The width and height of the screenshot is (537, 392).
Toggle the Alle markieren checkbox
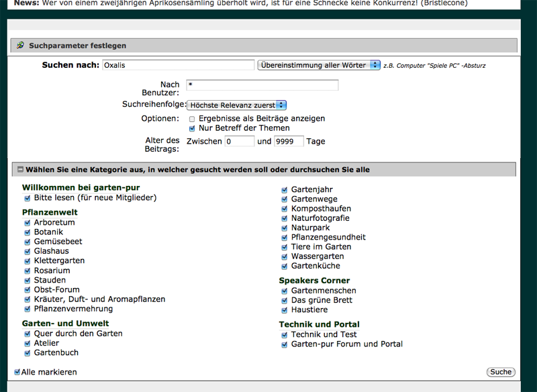[17, 372]
